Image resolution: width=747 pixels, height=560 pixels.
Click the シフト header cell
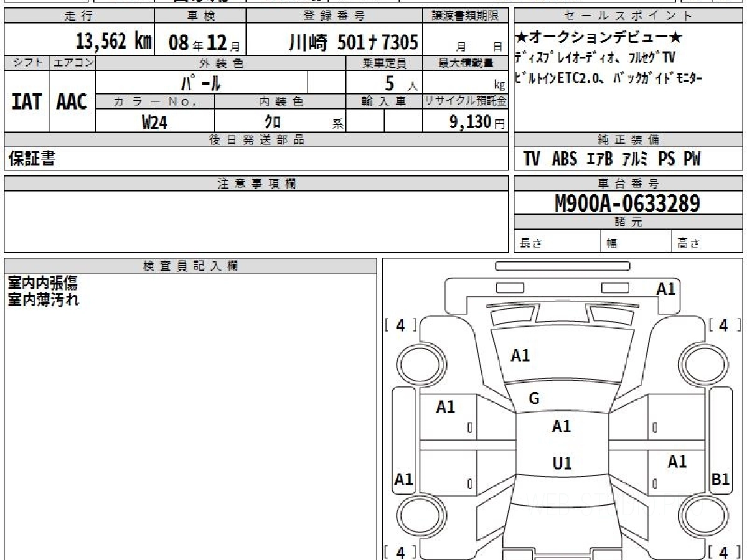[27, 63]
